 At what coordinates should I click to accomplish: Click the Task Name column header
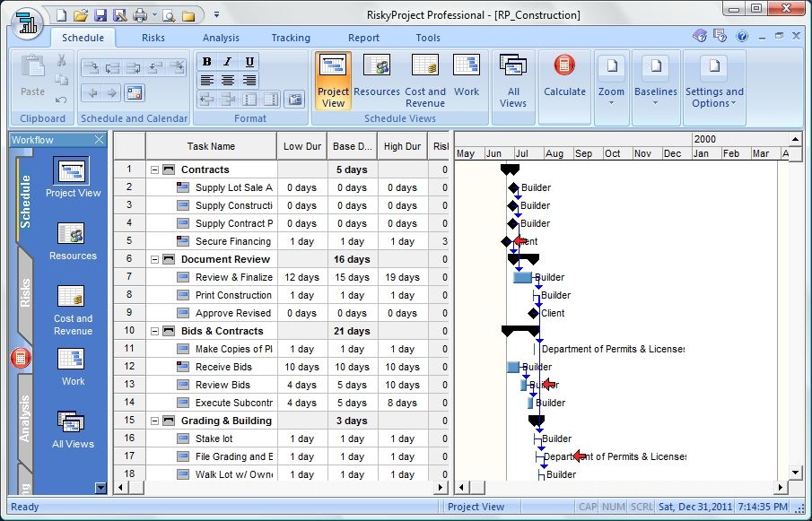(211, 146)
